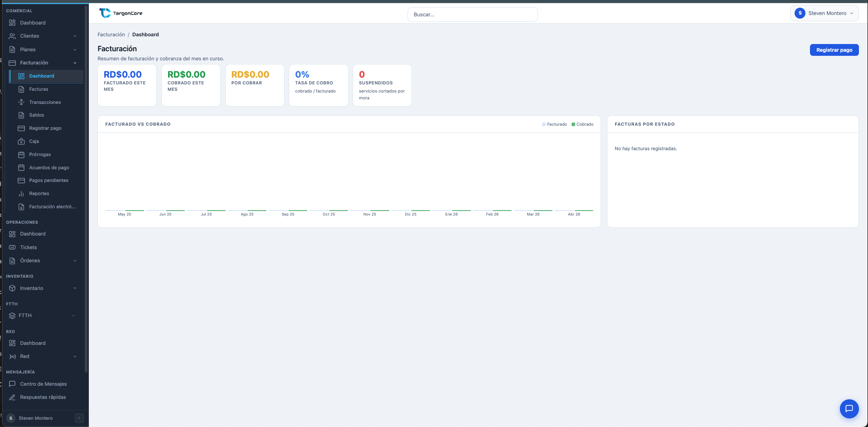The width and height of the screenshot is (868, 427).
Task: Open the Steven Montero user dropdown
Action: [824, 13]
